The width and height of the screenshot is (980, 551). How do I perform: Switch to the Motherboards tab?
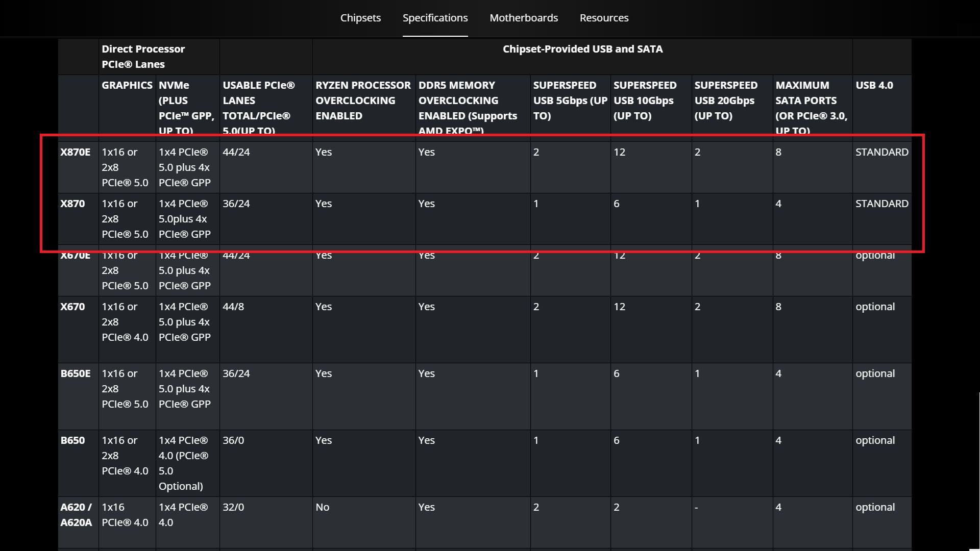[524, 18]
